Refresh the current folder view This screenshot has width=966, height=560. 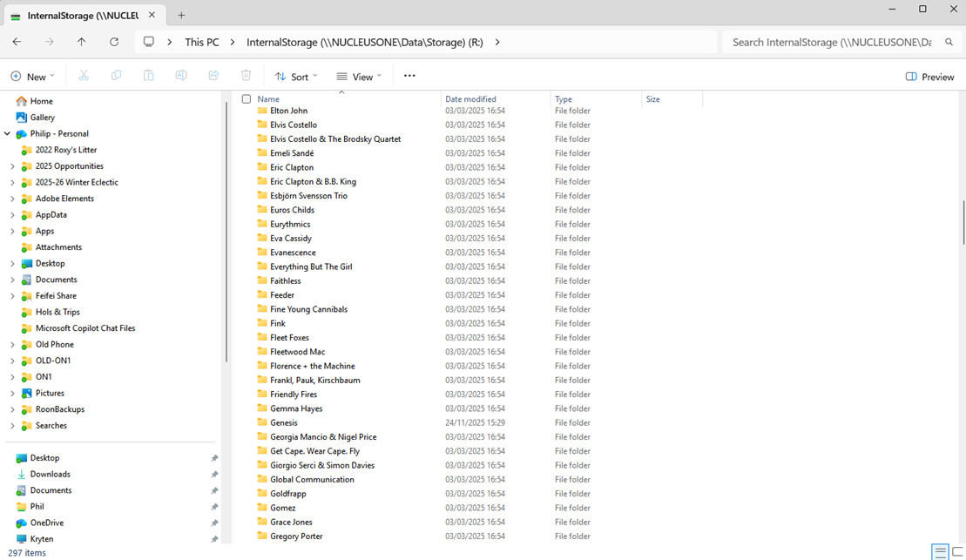click(x=114, y=42)
